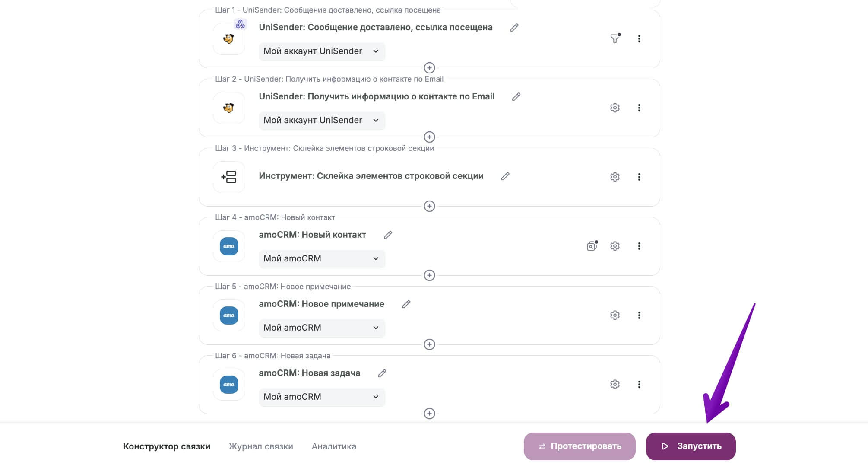868x465 pixels.
Task: Switch to Журнал связки tab
Action: tap(261, 446)
